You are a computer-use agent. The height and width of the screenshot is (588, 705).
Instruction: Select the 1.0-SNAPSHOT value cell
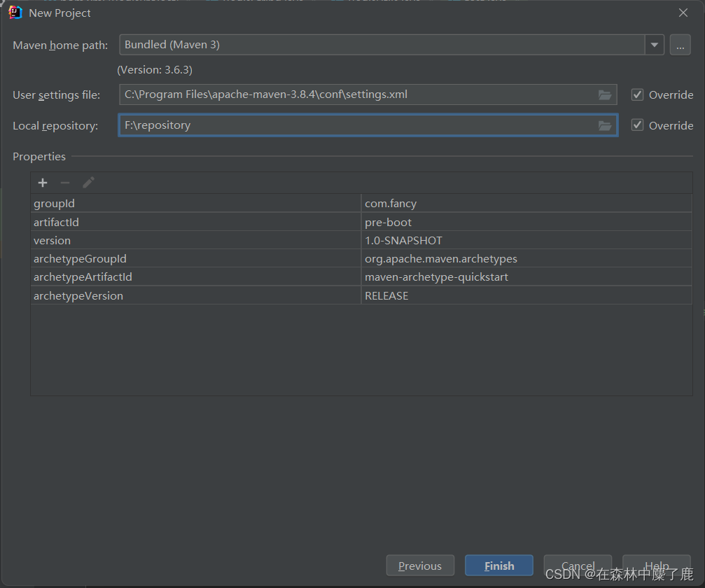pyautogui.click(x=526, y=241)
